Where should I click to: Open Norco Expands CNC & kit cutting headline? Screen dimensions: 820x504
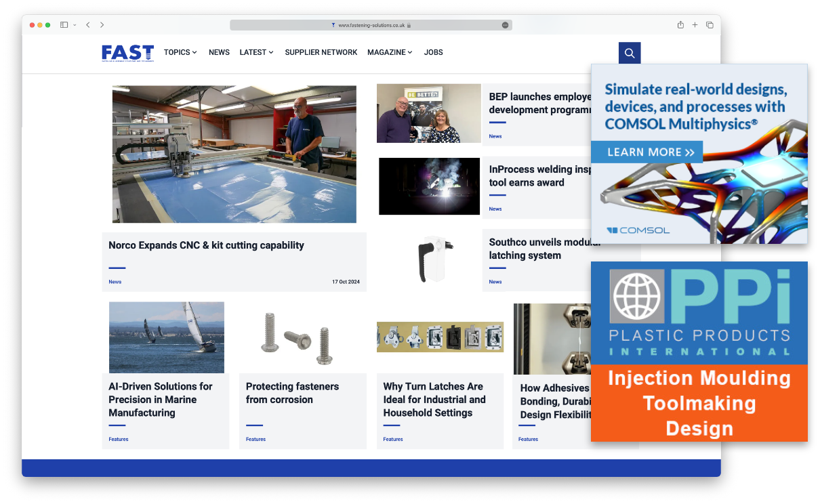tap(206, 245)
